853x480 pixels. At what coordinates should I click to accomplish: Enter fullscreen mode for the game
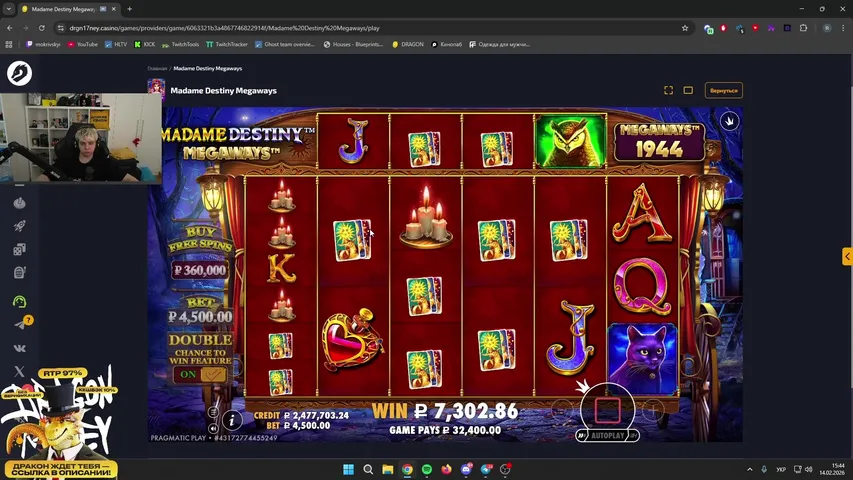point(669,90)
